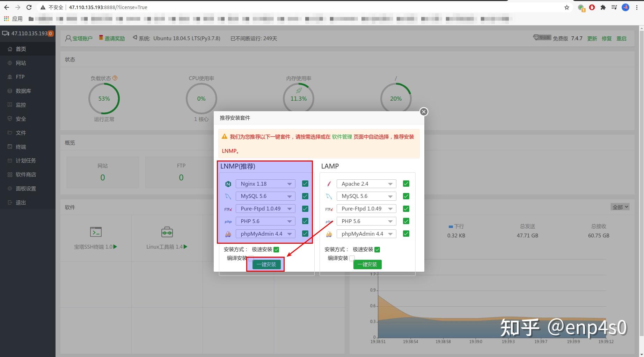The width and height of the screenshot is (644, 357).
Task: Click the CPU使用率 0% gauge
Action: click(202, 99)
